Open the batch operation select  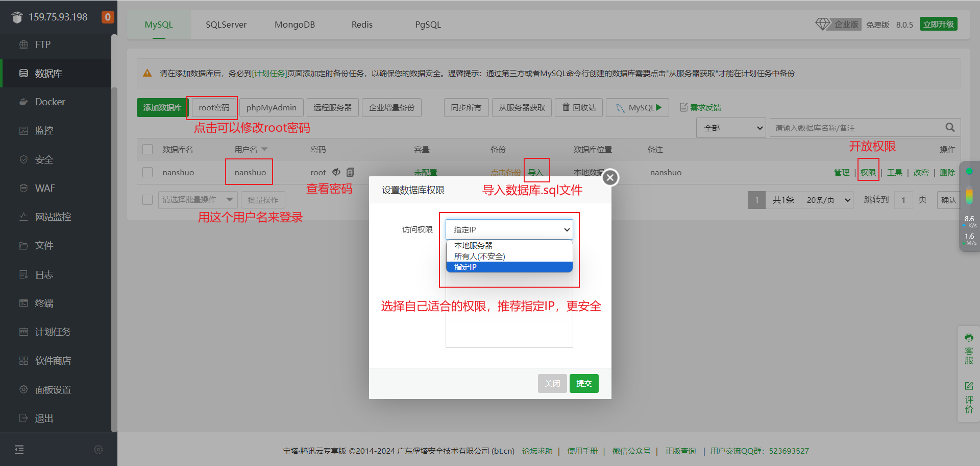tap(198, 200)
